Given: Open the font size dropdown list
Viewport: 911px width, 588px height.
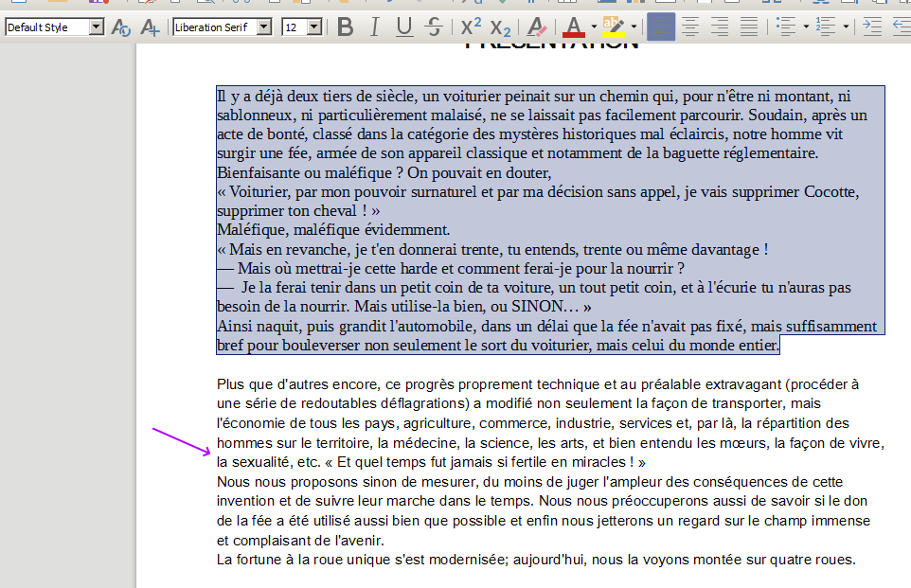Looking at the screenshot, I should (x=315, y=27).
